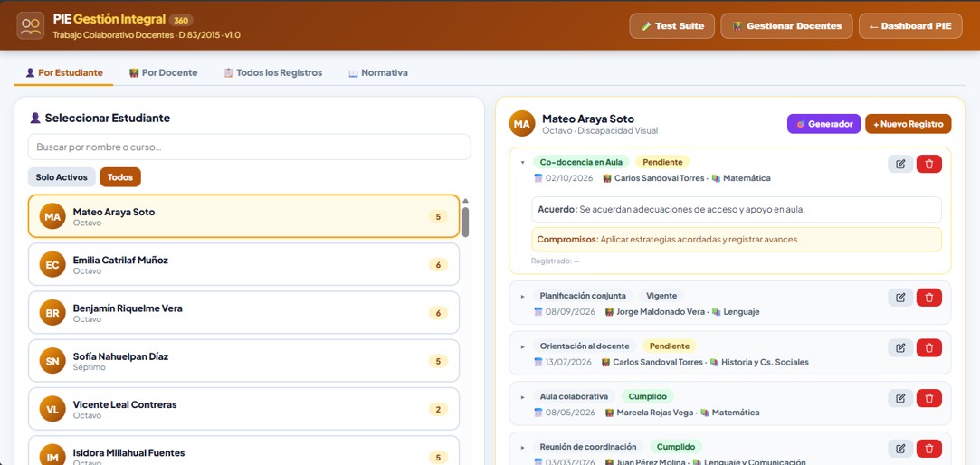Click the PIE Gestión Integral logo icon
Viewport: 980px width, 465px height.
point(31,25)
